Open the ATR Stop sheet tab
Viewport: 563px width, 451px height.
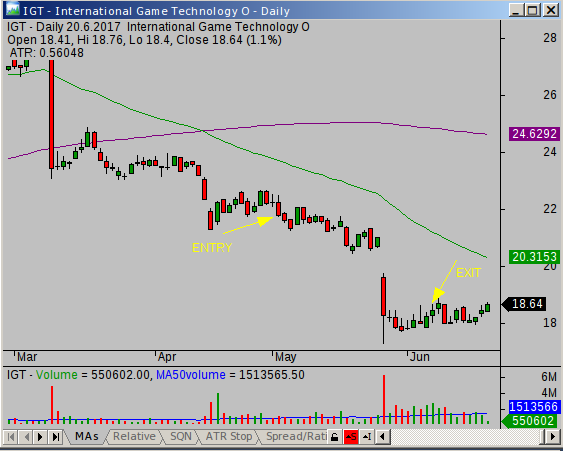coord(229,436)
